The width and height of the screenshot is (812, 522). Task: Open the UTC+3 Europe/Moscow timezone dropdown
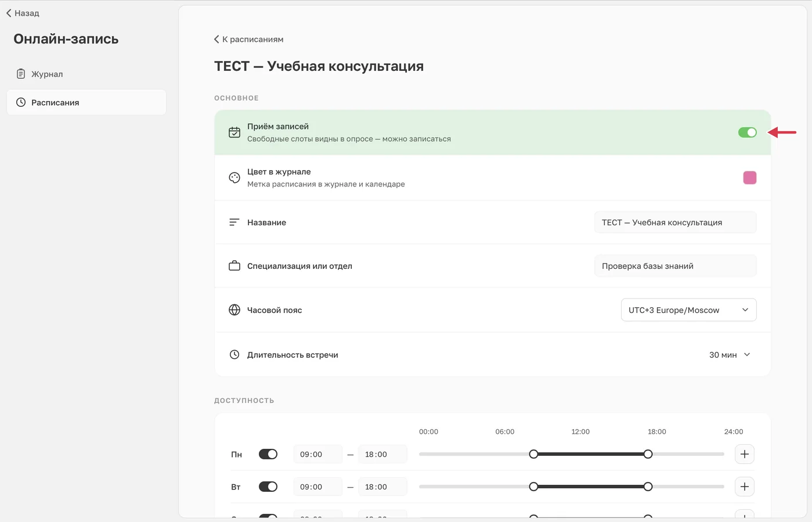pyautogui.click(x=688, y=310)
